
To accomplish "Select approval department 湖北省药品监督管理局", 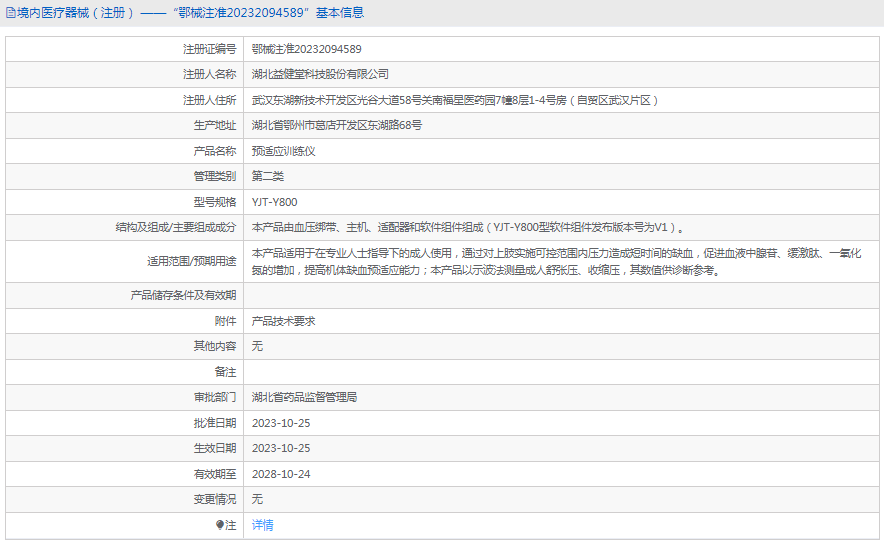I will pos(304,397).
